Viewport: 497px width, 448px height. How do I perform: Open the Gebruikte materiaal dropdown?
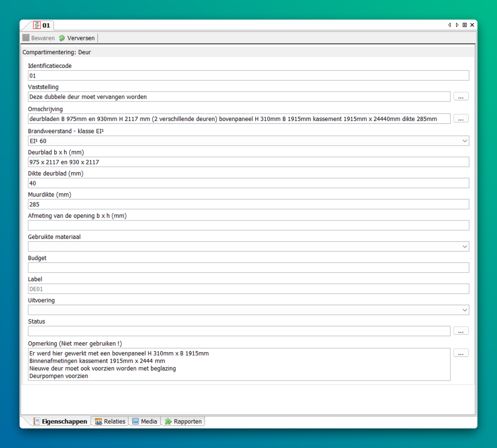click(465, 247)
